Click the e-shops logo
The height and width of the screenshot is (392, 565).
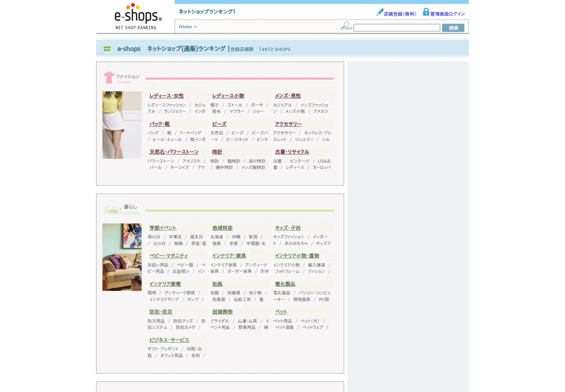coord(138,17)
